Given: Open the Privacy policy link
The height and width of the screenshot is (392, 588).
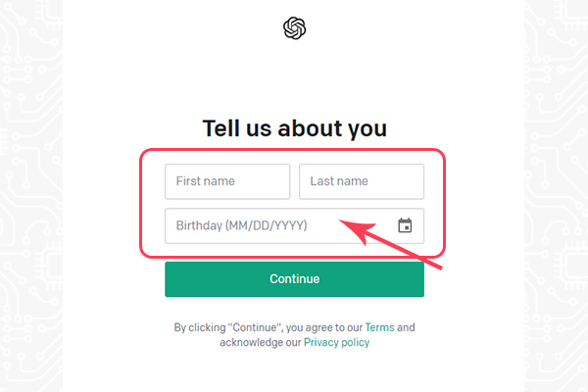Looking at the screenshot, I should pos(336,343).
